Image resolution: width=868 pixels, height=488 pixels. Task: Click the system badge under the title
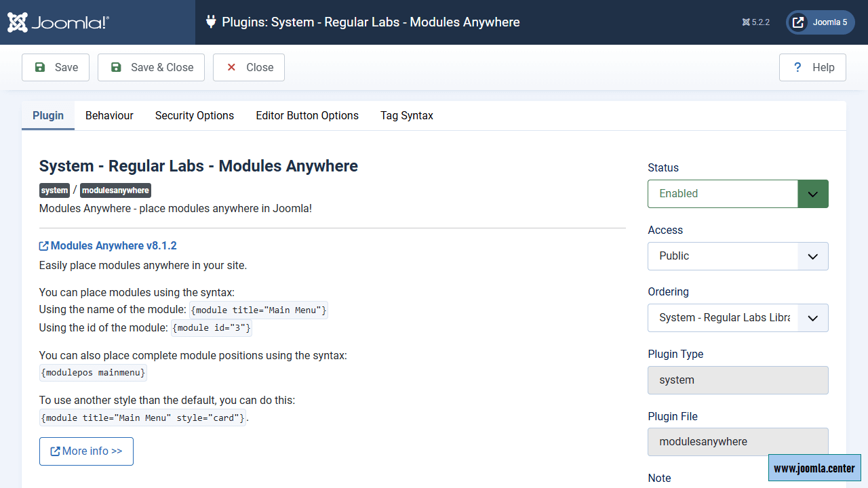pos(54,190)
